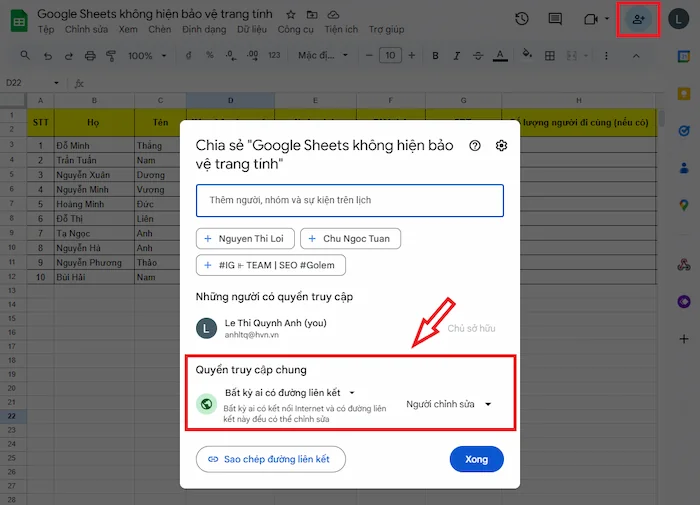Add suggested person 'Nguyen Thi Loi'
The width and height of the screenshot is (700, 505).
pos(244,238)
